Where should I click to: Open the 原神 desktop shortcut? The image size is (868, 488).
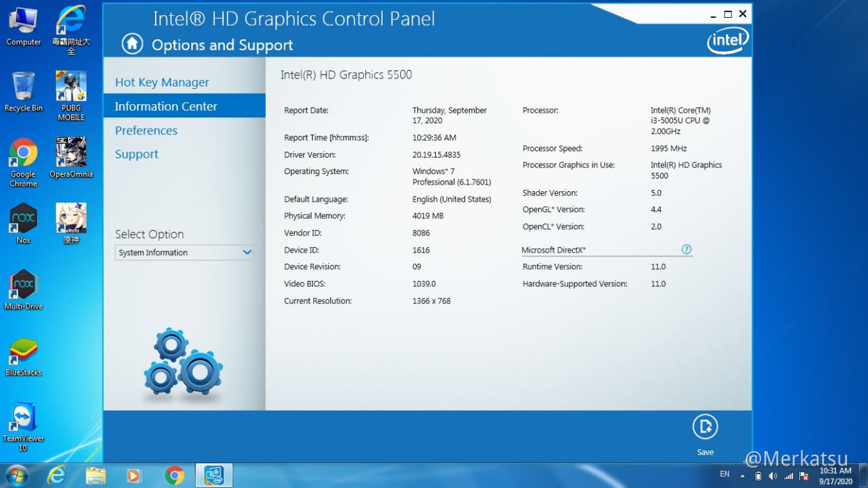(71, 224)
